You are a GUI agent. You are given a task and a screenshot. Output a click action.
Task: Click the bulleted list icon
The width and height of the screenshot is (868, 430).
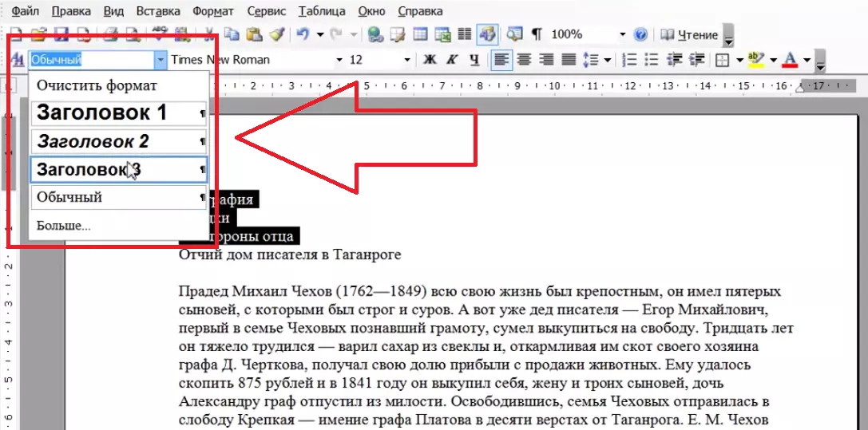pyautogui.click(x=652, y=60)
